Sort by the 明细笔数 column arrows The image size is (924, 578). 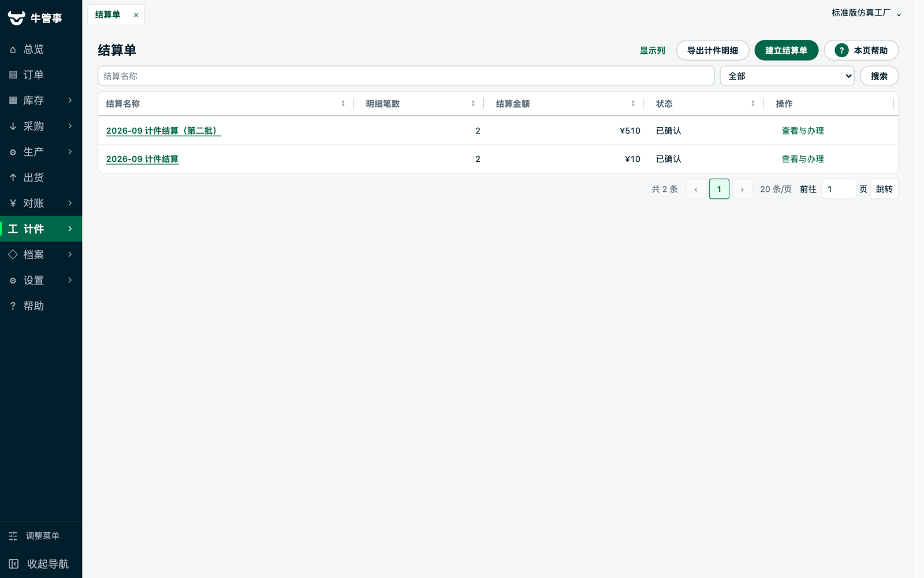pyautogui.click(x=473, y=103)
